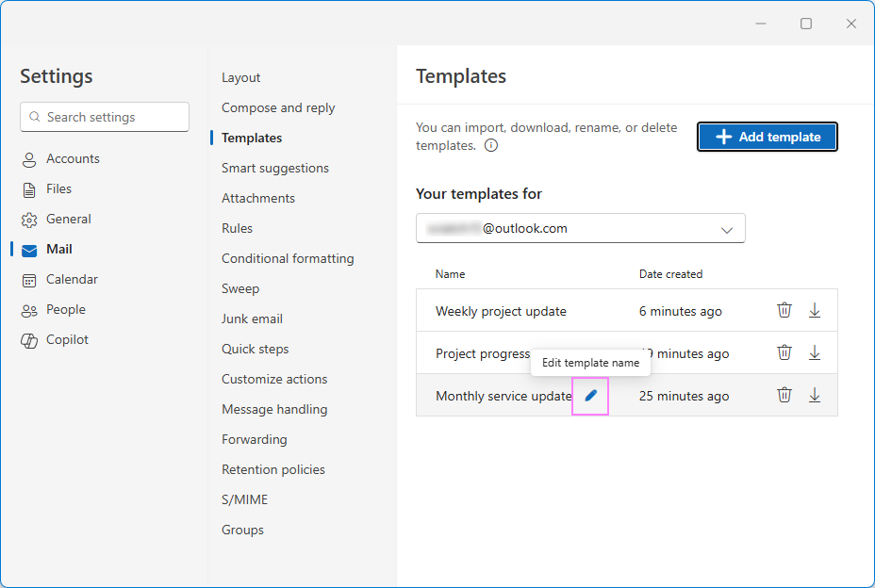Download the Project progress template
Viewport: 875px width, 588px height.
click(815, 351)
